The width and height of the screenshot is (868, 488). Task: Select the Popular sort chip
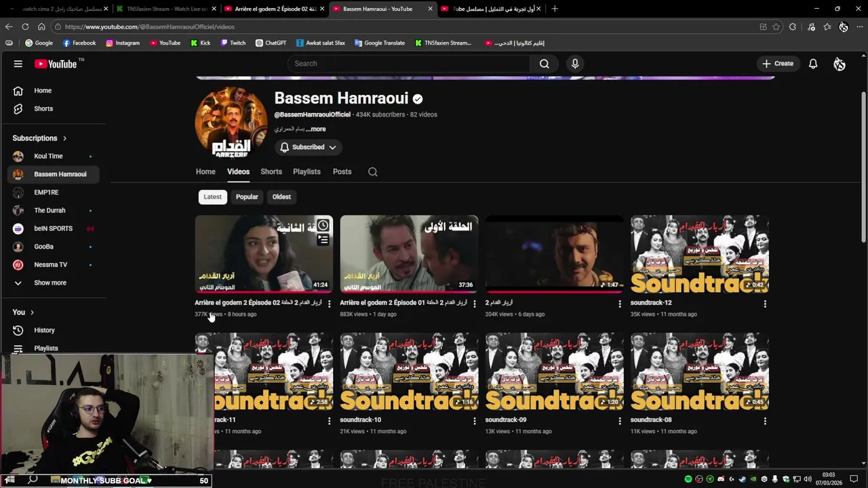(x=247, y=197)
